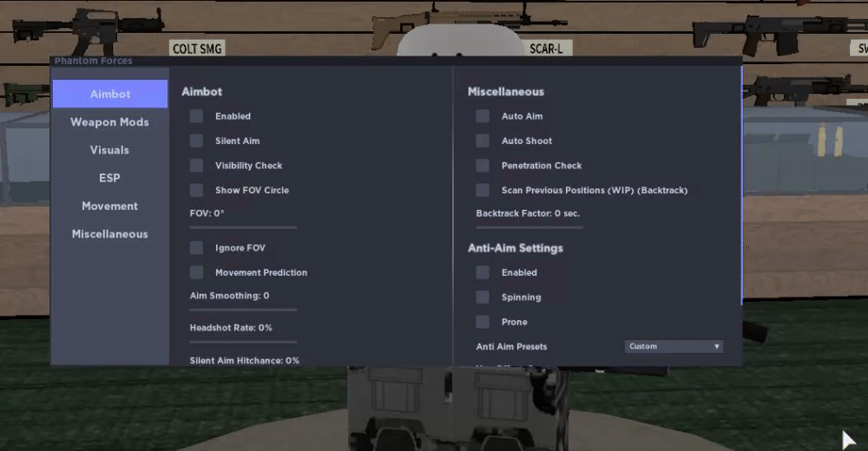
Task: Check Scan Previous Positions (Backtrack) box
Action: 482,190
